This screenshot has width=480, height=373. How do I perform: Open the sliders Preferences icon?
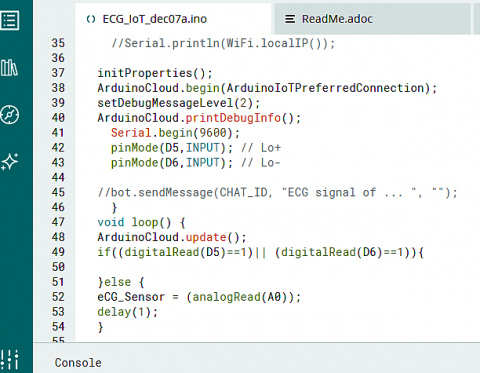coord(10,360)
